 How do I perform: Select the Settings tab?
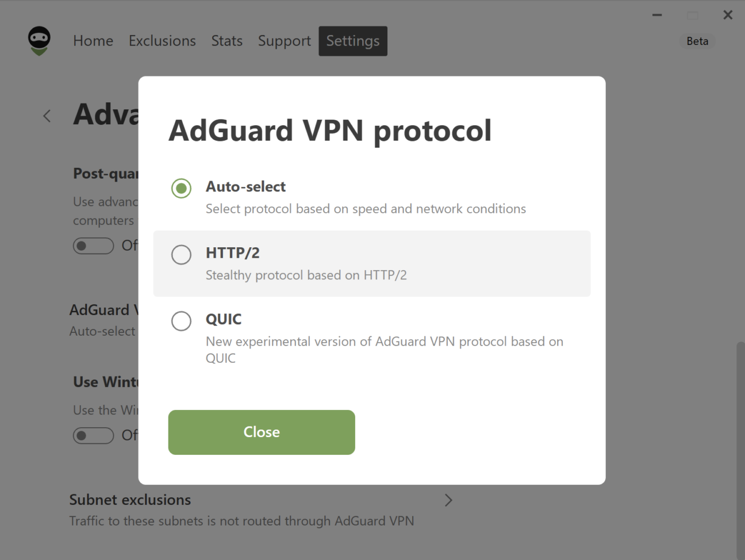(352, 41)
